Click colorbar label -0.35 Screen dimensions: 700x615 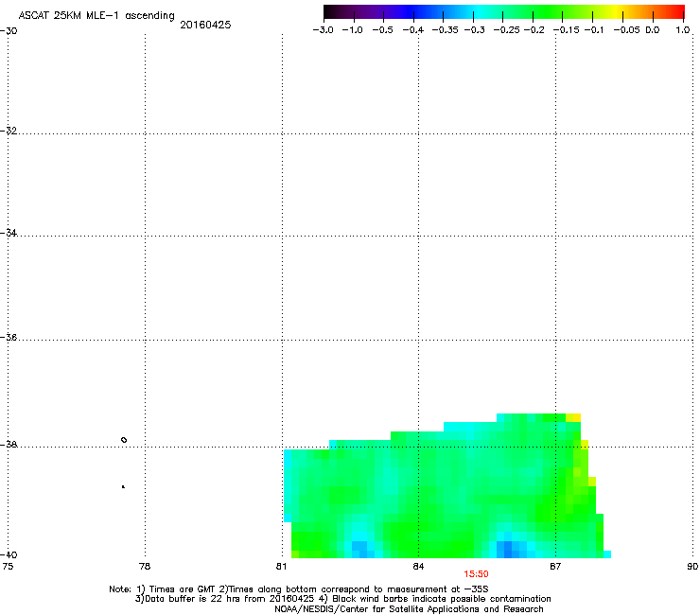(445, 30)
